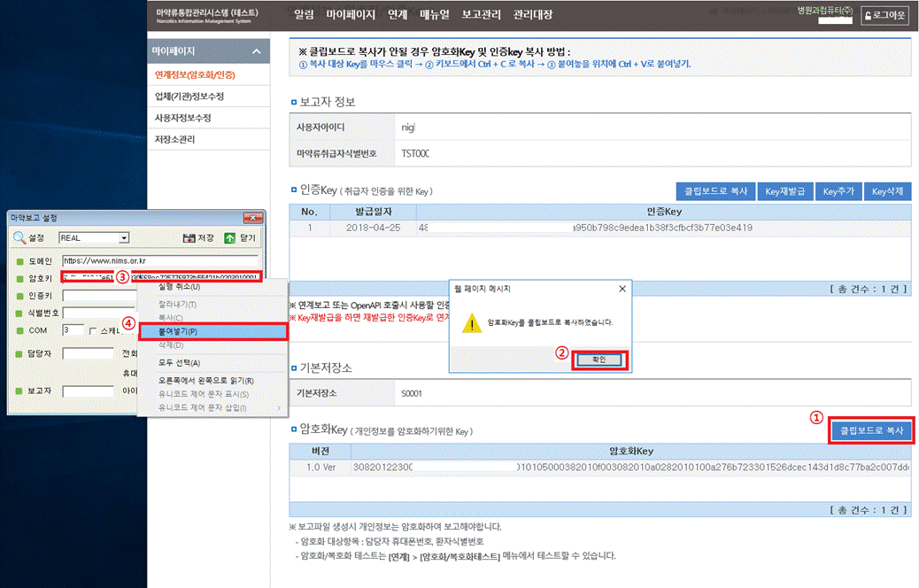Open the 매뉴얼 top menu

[435, 15]
